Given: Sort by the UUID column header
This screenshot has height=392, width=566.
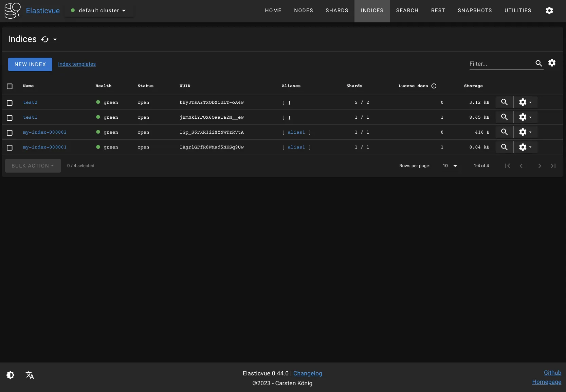Looking at the screenshot, I should pos(185,86).
